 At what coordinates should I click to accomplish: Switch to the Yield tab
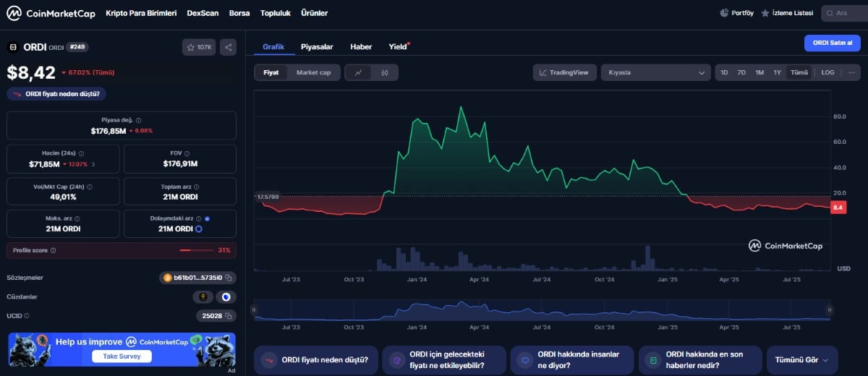click(x=398, y=46)
